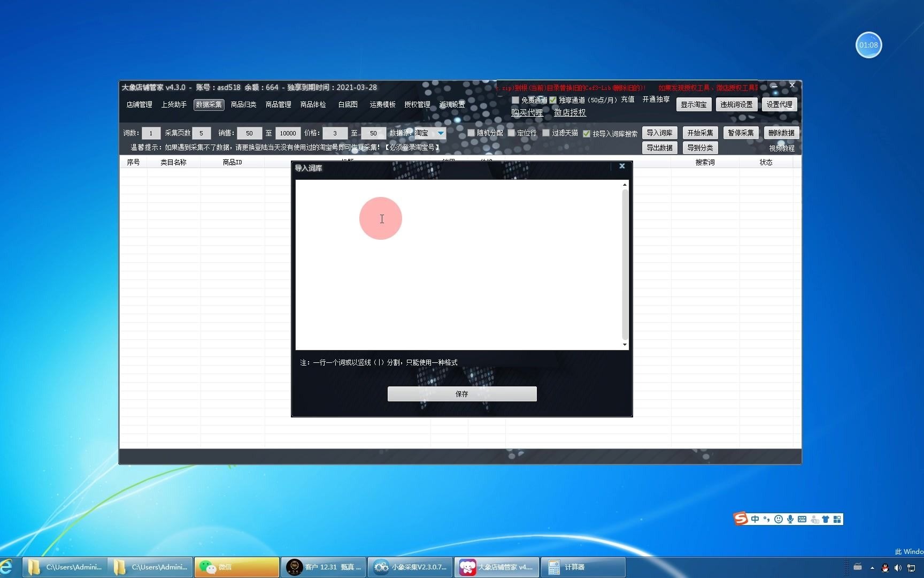Click the tray keyboard input icon
The width and height of the screenshot is (924, 578).
858,567
